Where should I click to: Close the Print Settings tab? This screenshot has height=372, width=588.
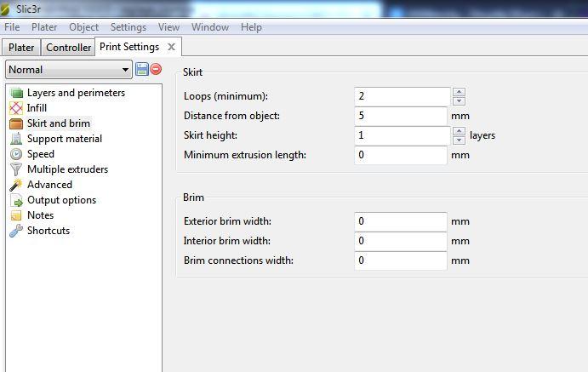tap(171, 47)
